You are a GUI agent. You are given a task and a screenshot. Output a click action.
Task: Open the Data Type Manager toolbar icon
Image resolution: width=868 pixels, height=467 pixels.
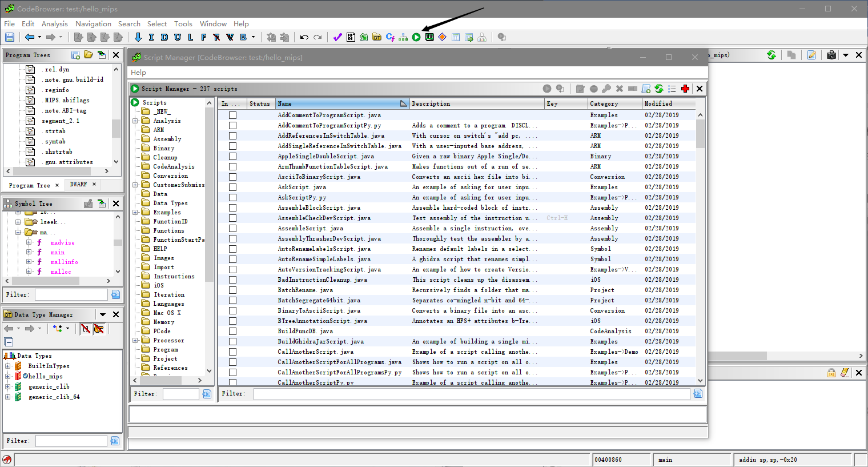[x=377, y=37]
